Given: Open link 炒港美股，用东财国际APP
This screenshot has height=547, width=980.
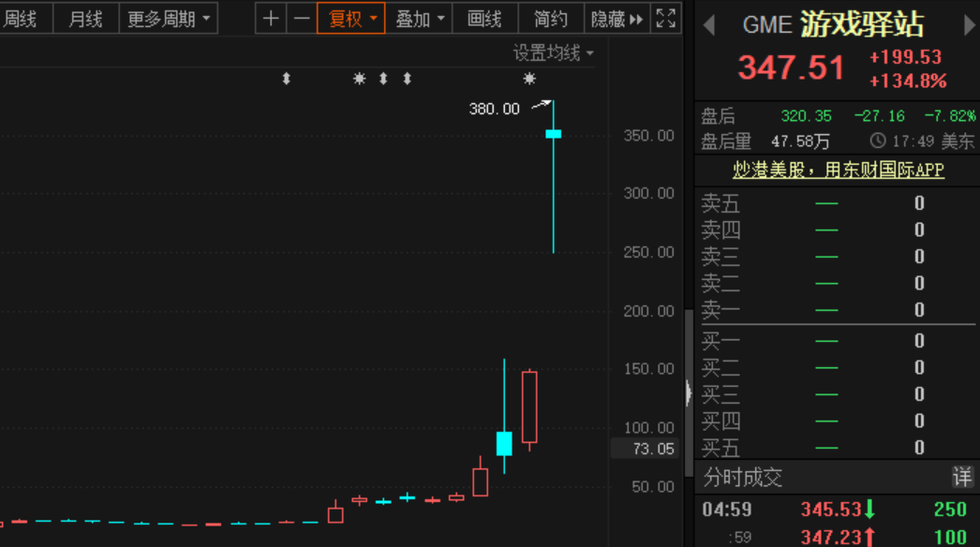Looking at the screenshot, I should (839, 170).
